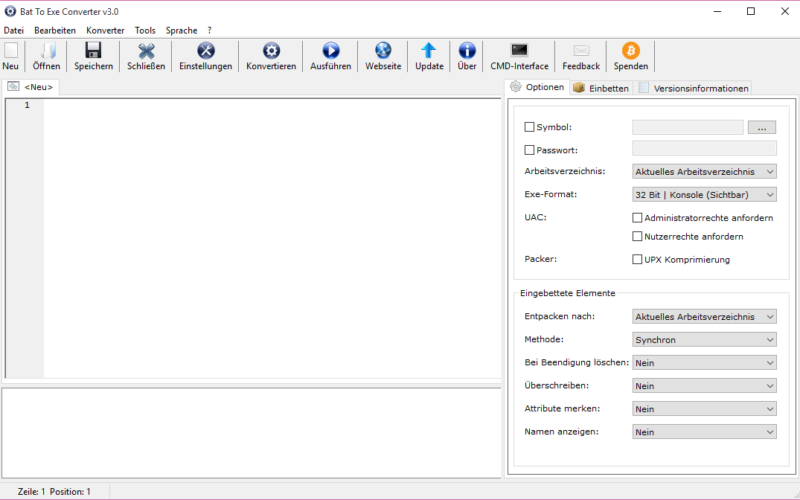Donate with the Spenden bitcoin icon

pyautogui.click(x=631, y=51)
